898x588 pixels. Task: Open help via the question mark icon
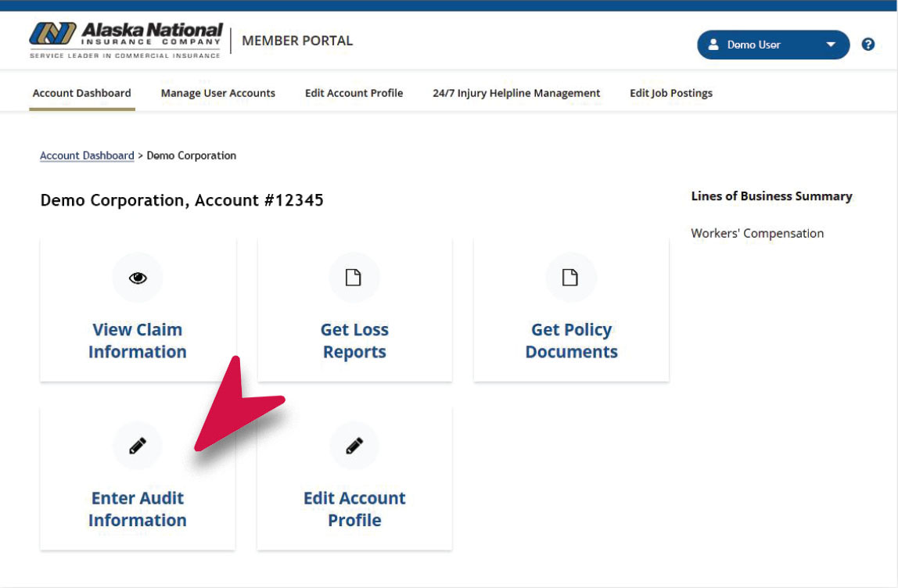(867, 45)
